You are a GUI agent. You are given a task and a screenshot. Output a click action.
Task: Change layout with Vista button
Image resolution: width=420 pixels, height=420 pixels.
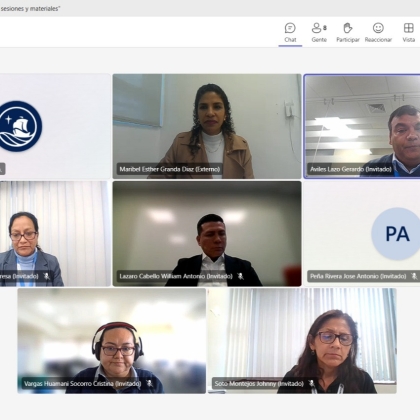408,33
